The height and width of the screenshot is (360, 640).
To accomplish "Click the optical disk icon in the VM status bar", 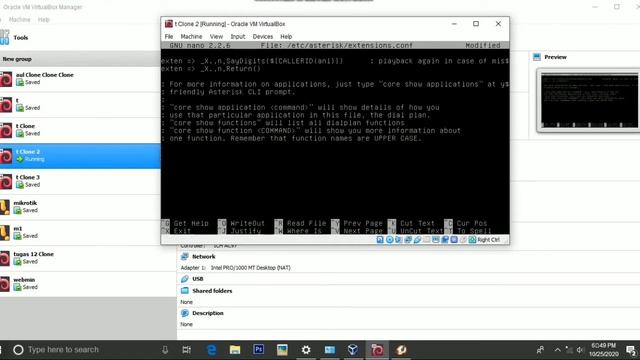I will point(389,240).
